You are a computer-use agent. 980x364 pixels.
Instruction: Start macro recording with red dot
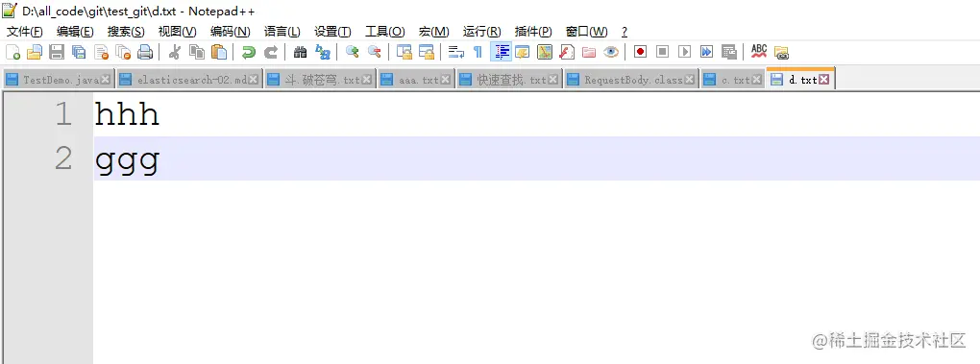[x=640, y=52]
